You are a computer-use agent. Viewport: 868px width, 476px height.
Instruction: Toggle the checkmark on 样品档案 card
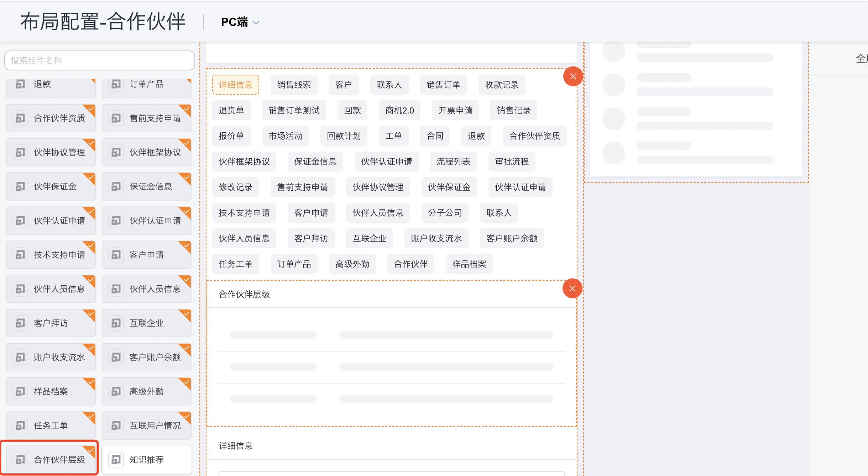[90, 382]
